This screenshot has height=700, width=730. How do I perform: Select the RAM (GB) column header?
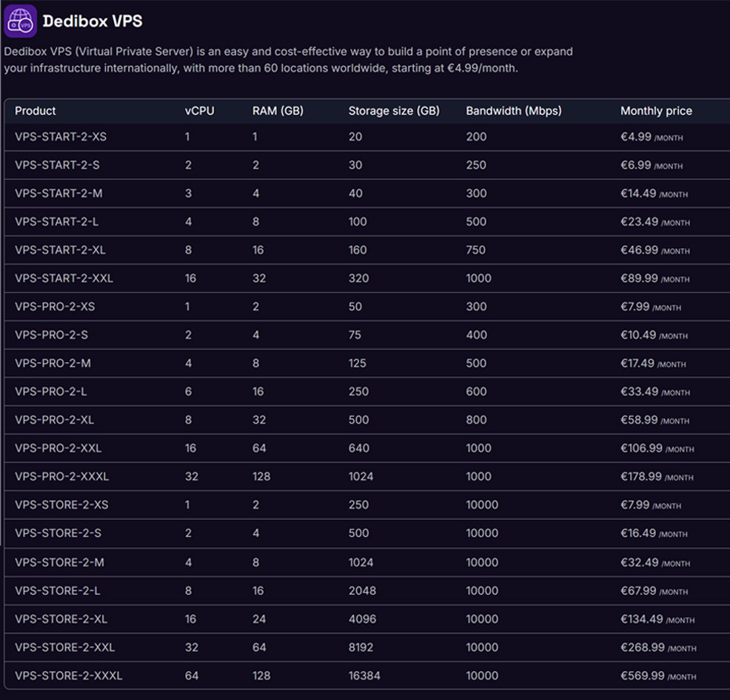click(278, 111)
